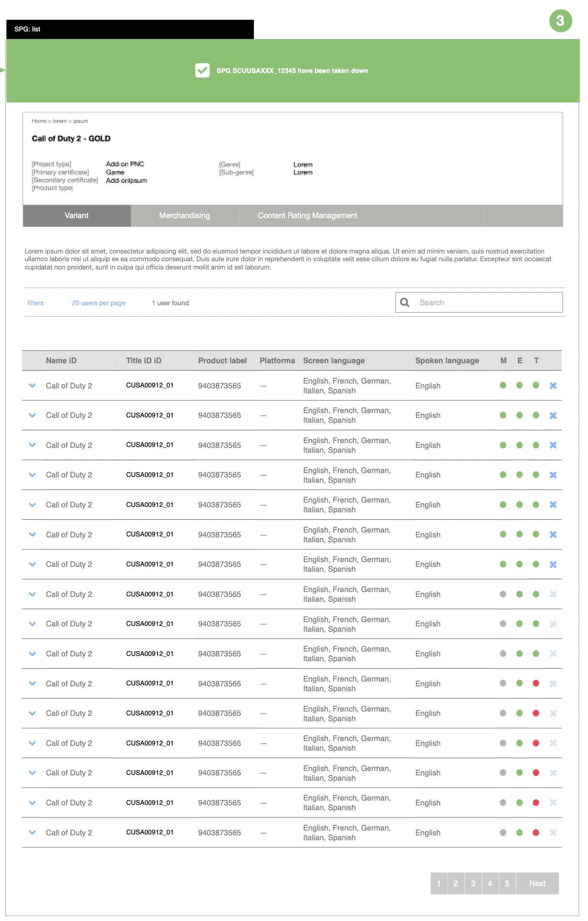Open the 20 users per page dropdown
Viewport: 588px width, 921px height.
point(99,303)
